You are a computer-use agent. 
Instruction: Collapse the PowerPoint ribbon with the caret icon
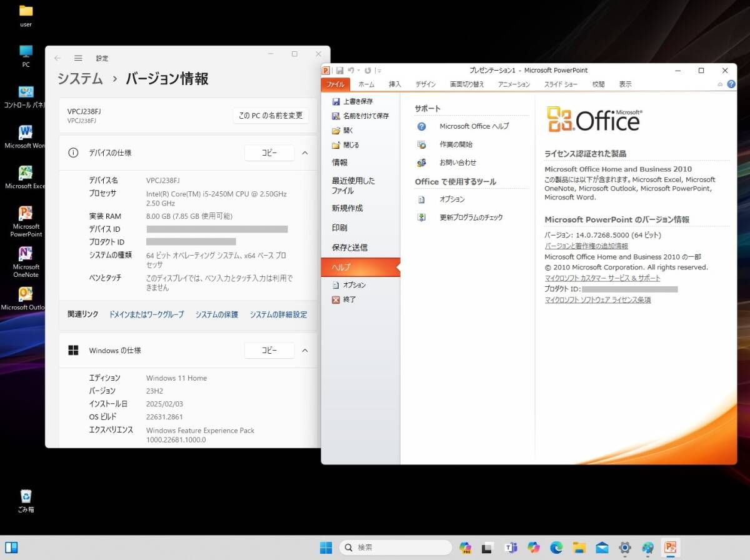pos(720,84)
